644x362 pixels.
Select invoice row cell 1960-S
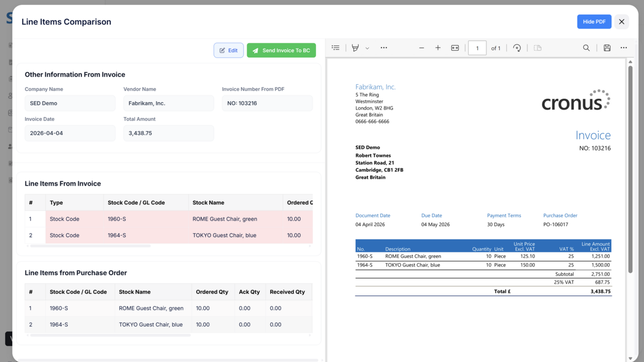pos(146,219)
